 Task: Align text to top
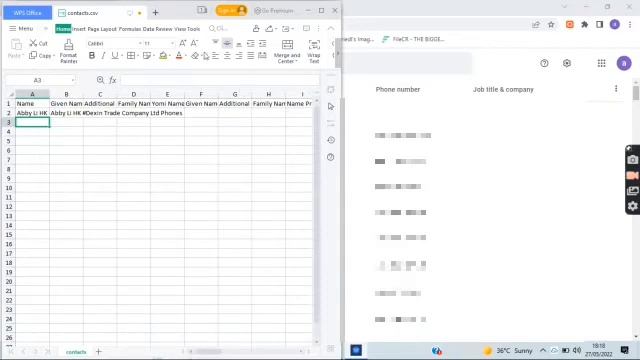[215, 43]
